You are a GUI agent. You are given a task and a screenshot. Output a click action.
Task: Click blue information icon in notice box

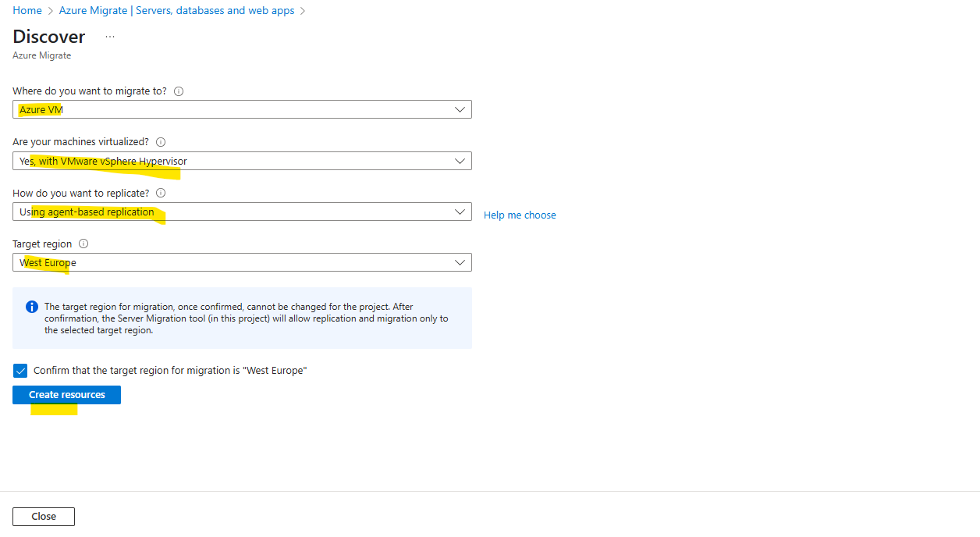pos(32,307)
